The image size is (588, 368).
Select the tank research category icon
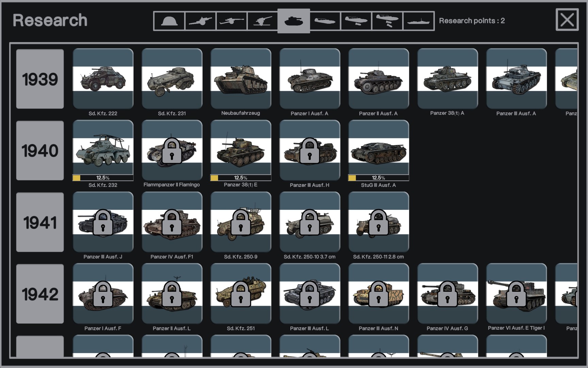pyautogui.click(x=294, y=21)
